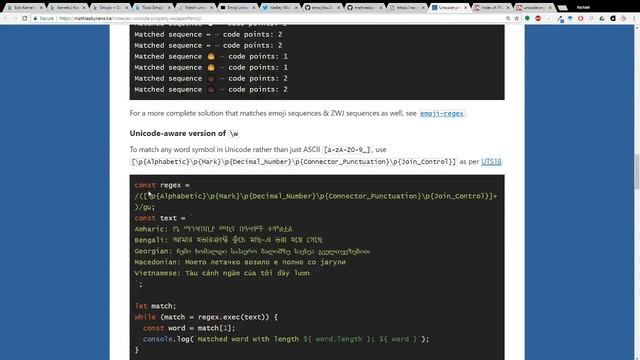
Task: Click the Secure padlock site info
Action: click(x=44, y=18)
